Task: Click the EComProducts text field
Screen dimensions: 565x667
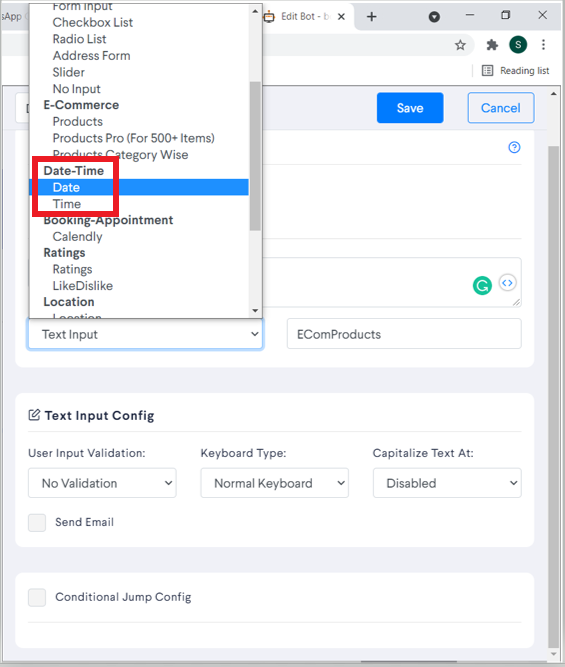Action: (x=404, y=334)
